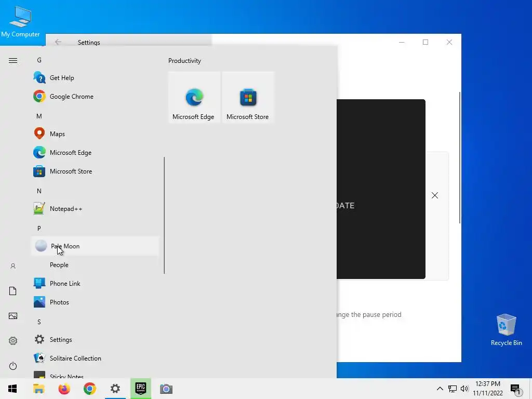Minimize the Settings window
The width and height of the screenshot is (532, 399).
[402, 42]
